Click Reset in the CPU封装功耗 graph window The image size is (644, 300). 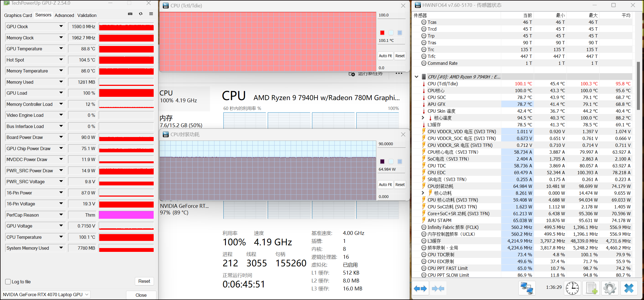coord(400,185)
